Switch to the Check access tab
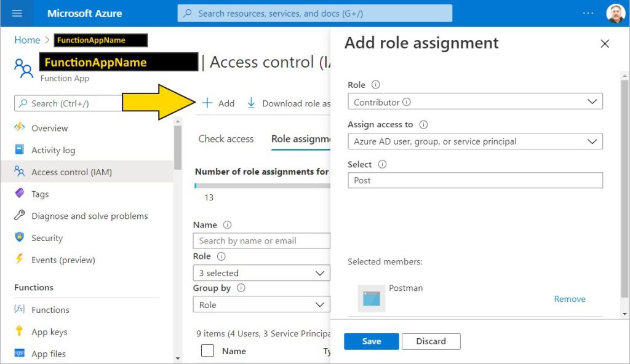The height and width of the screenshot is (364, 630). [x=226, y=139]
